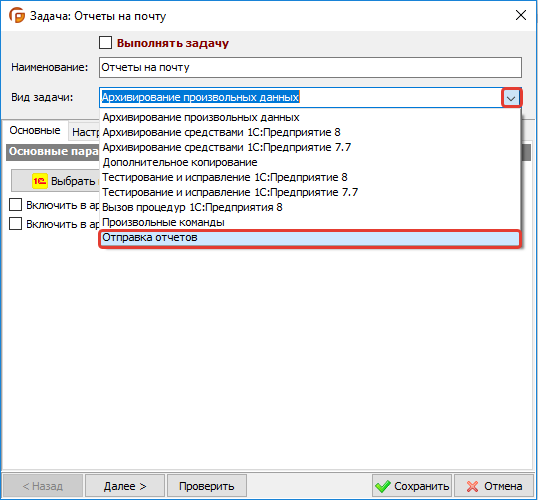The image size is (538, 500).
Task: Switch to the Основные tab
Action: coord(35,131)
